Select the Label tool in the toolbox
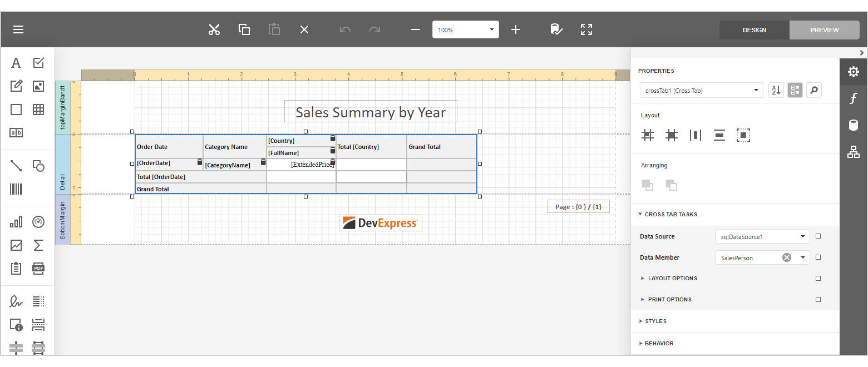Viewport: 868px width, 367px height. 16,62
